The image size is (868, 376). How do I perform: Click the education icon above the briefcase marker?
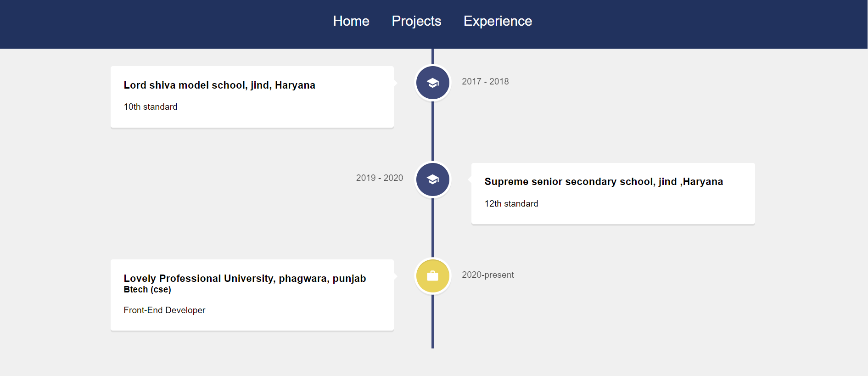(432, 180)
